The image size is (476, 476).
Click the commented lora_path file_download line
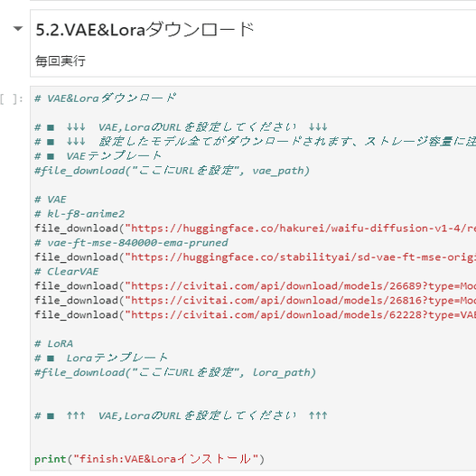(x=175, y=372)
